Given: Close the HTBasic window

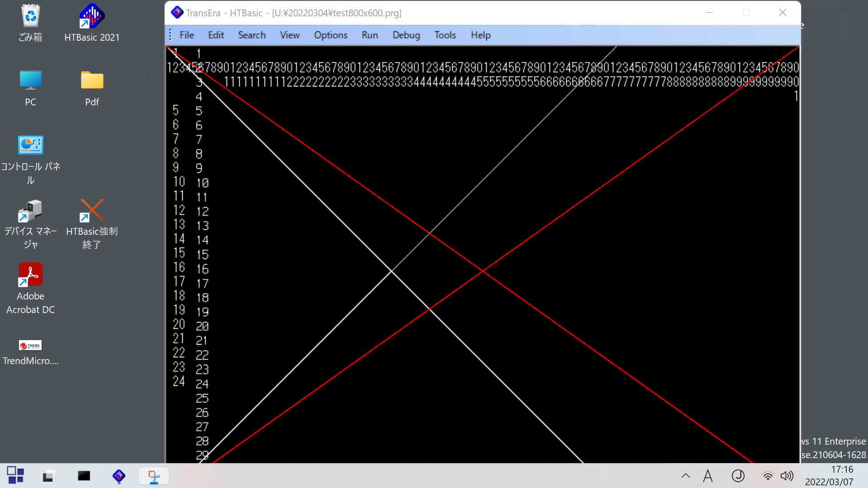Looking at the screenshot, I should (x=783, y=13).
